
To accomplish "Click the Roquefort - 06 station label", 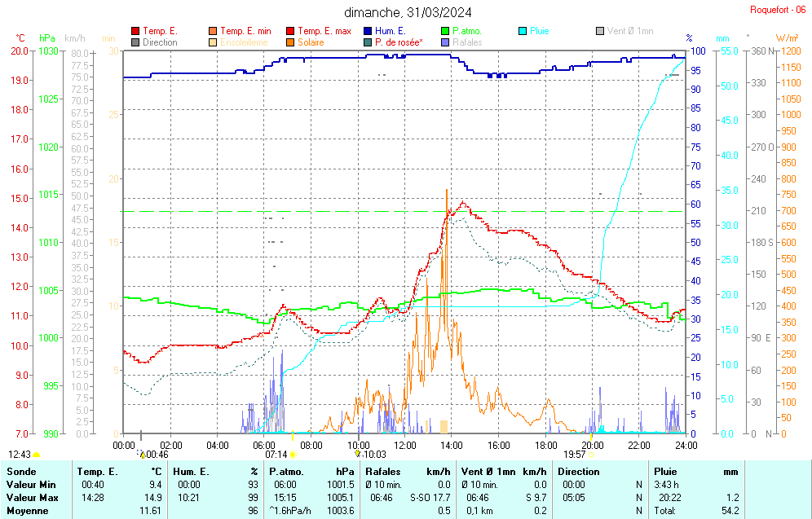I will click(777, 10).
